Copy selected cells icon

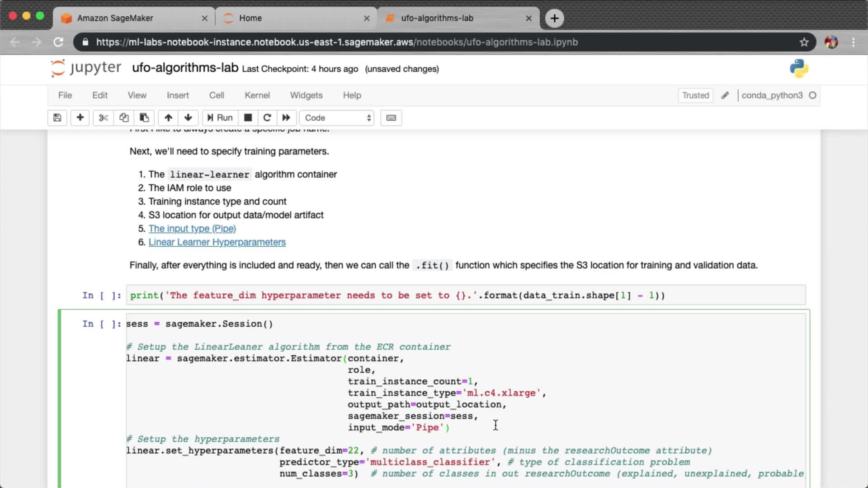(123, 117)
